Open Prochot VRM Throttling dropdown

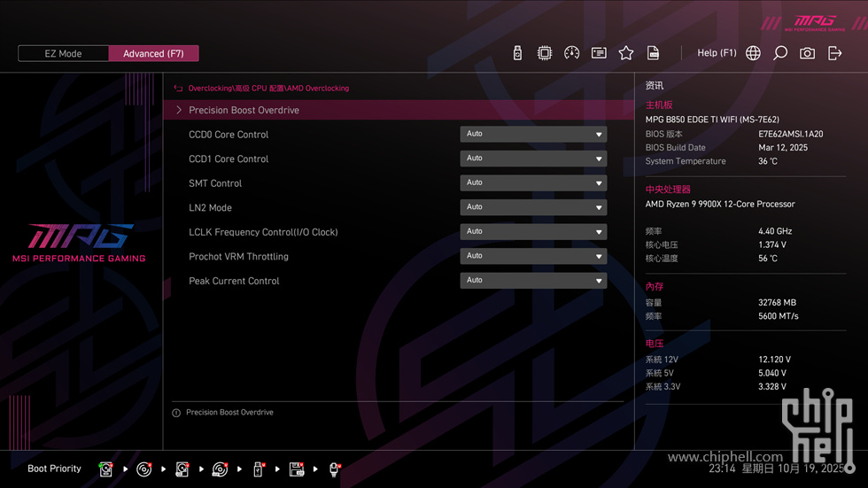[533, 256]
